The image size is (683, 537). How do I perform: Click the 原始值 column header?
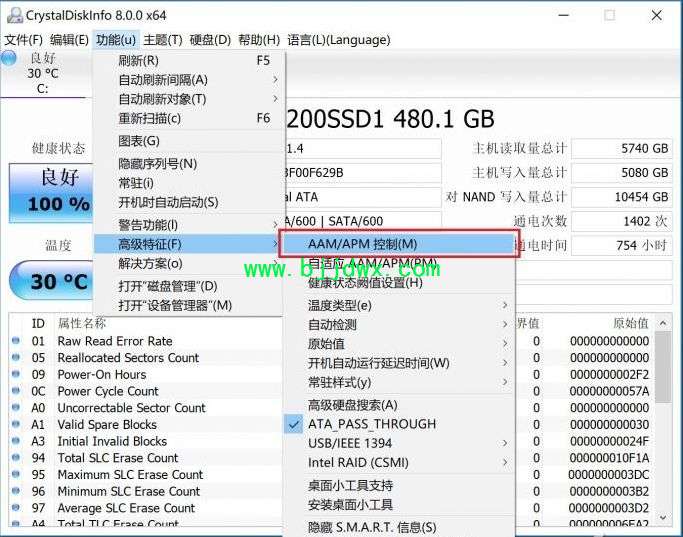point(631,323)
